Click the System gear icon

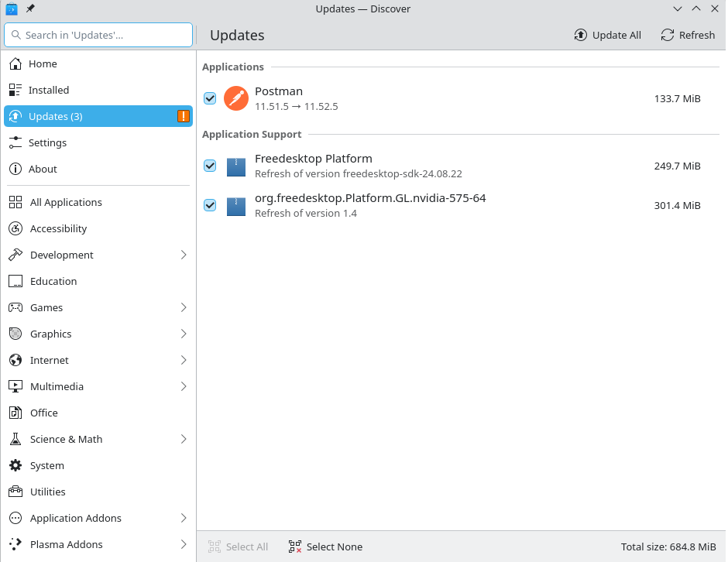click(x=15, y=465)
